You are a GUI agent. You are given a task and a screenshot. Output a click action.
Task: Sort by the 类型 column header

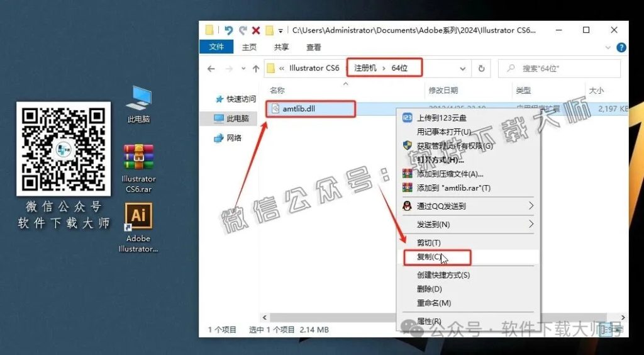(523, 91)
